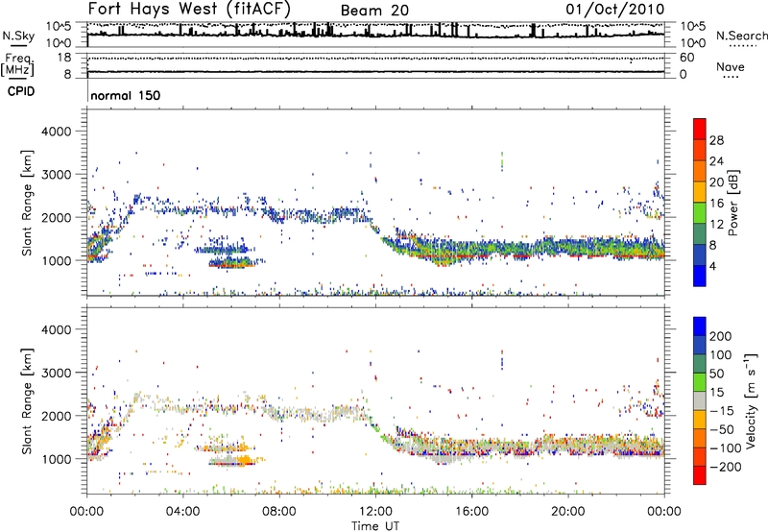Click '1000' tick on the power panel
Screen dimensions: 768x532
[x=56, y=260]
